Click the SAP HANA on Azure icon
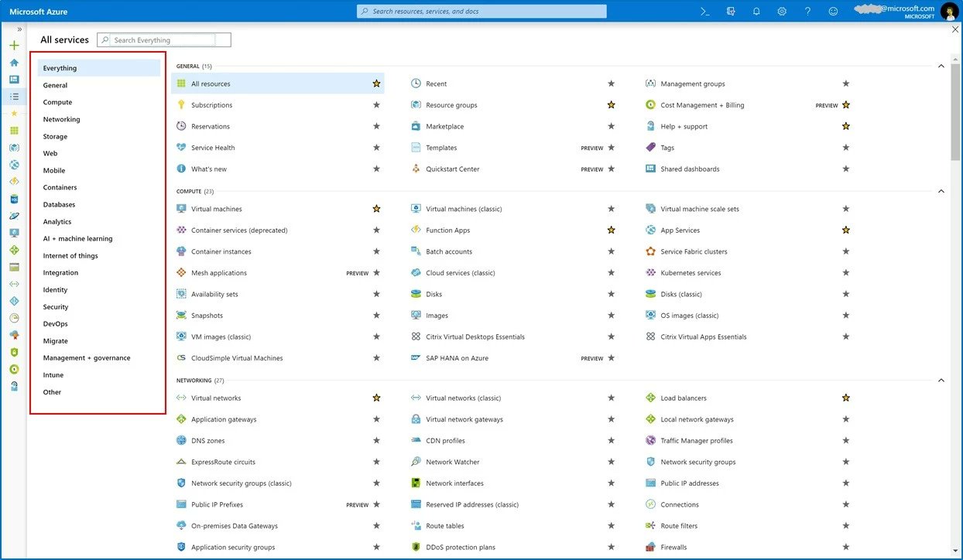 [x=416, y=358]
